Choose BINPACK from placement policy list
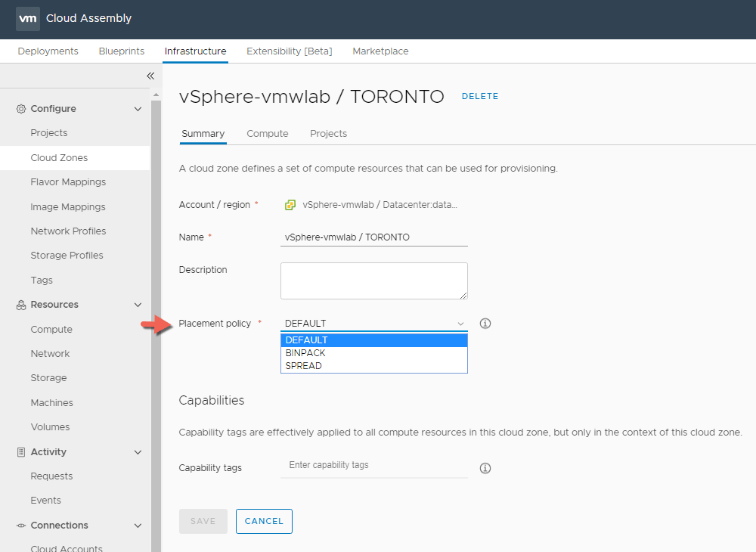 (305, 353)
